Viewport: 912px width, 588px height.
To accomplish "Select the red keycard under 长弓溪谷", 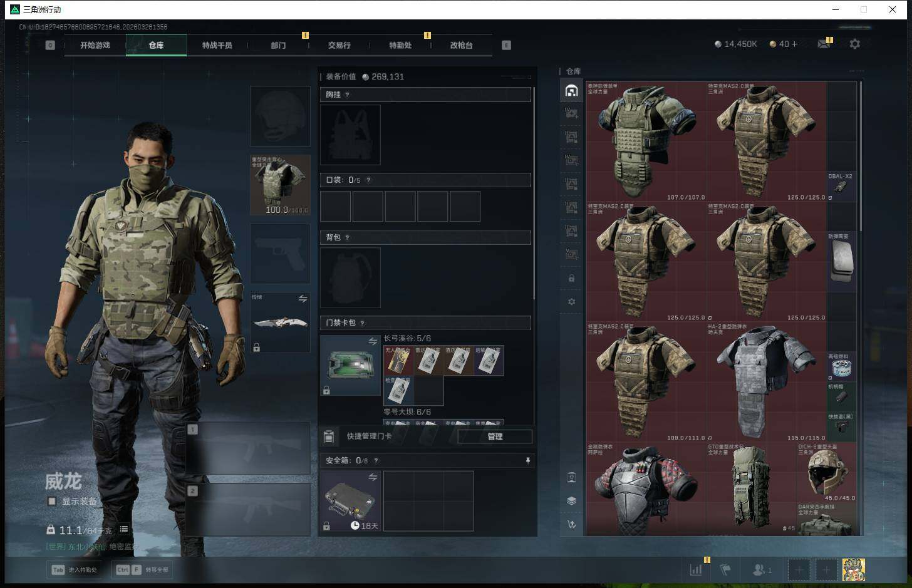I will [x=398, y=360].
